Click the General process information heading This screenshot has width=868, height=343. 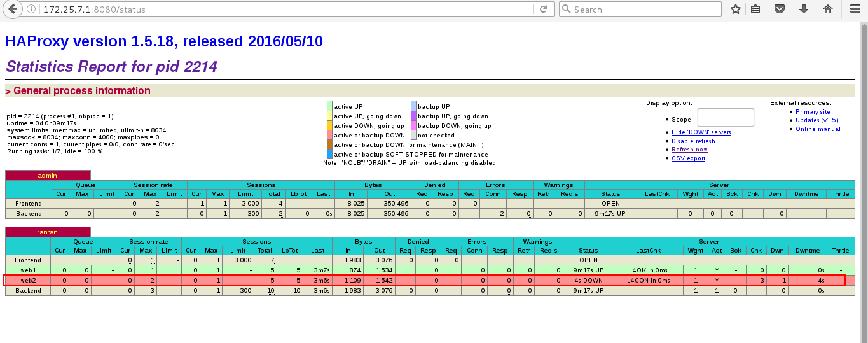click(x=82, y=90)
